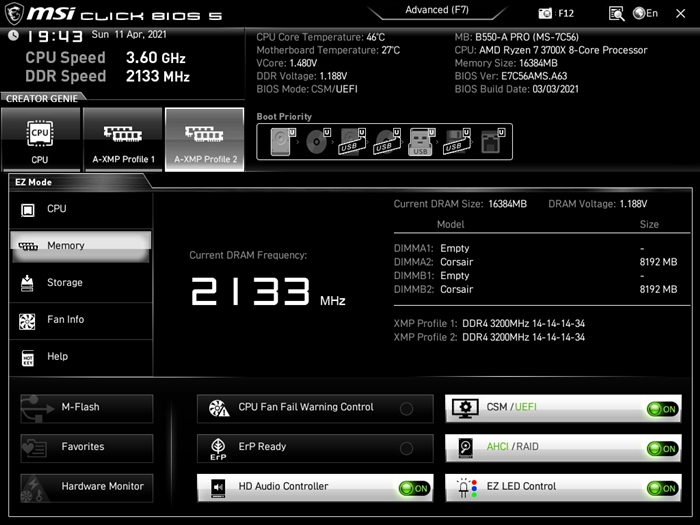Toggle the CSM/UEFI ON switch

(x=663, y=409)
